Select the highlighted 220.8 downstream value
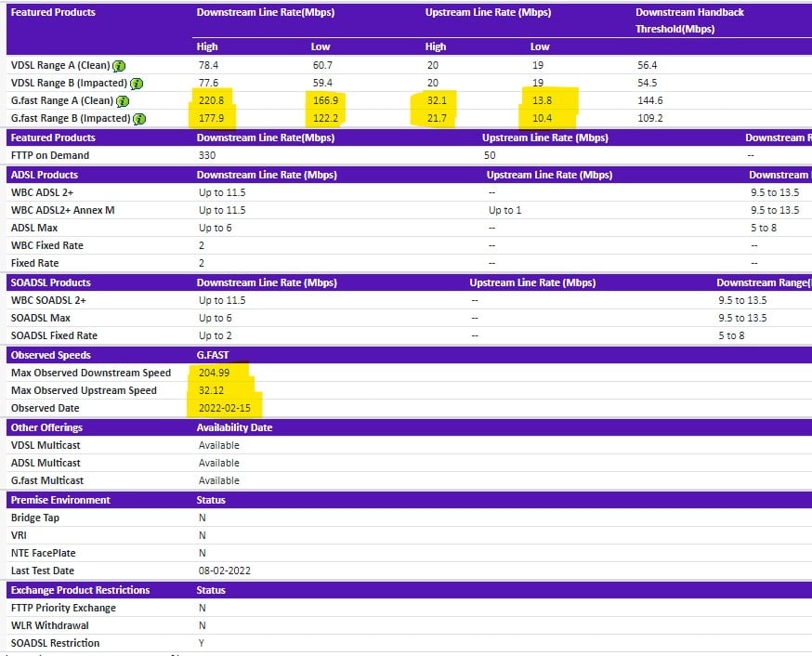 [x=213, y=100]
